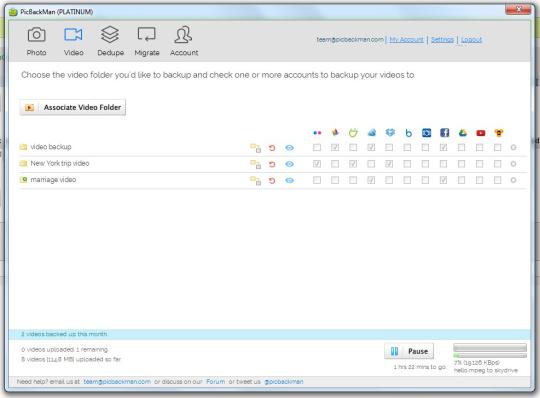540x398 pixels.
Task: Click the red refresh arrow for marriage video
Action: pyautogui.click(x=272, y=180)
